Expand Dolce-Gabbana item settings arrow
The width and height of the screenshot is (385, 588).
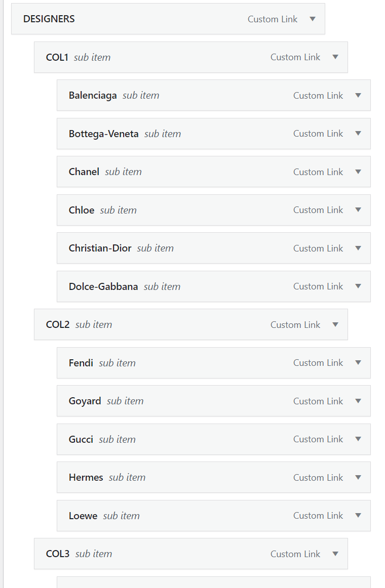tap(358, 286)
